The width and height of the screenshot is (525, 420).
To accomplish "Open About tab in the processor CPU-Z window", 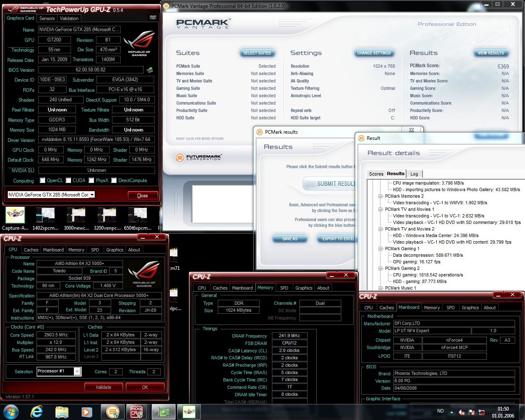I will click(x=134, y=250).
